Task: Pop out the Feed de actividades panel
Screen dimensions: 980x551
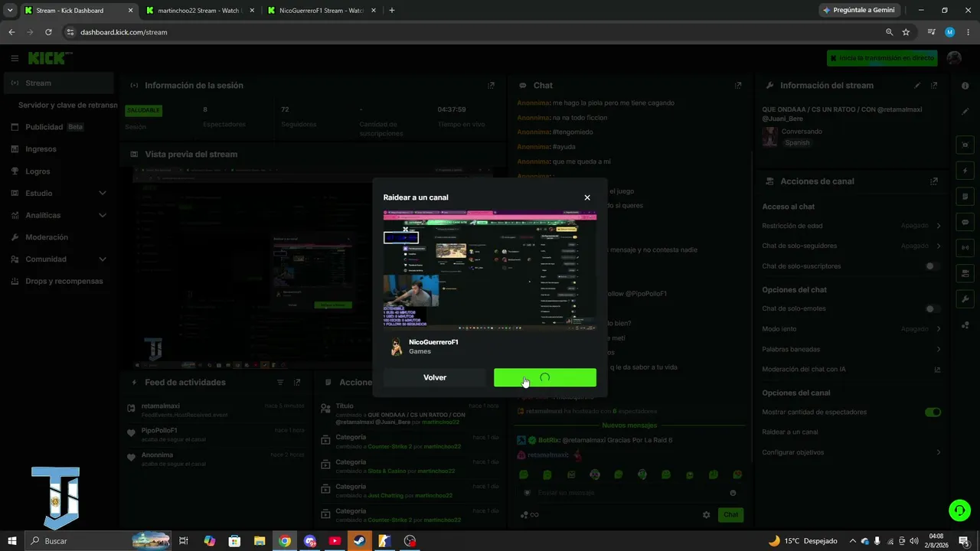Action: tap(297, 382)
